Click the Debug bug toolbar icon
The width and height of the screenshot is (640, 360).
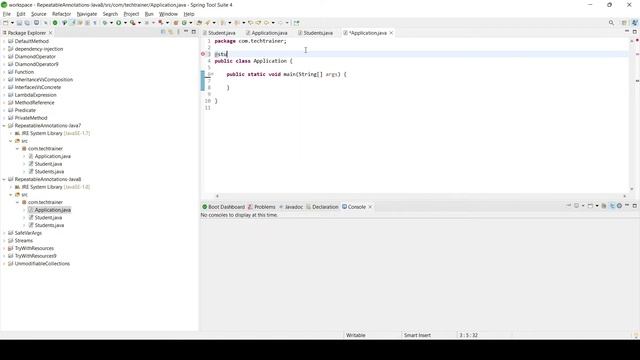tap(105, 23)
